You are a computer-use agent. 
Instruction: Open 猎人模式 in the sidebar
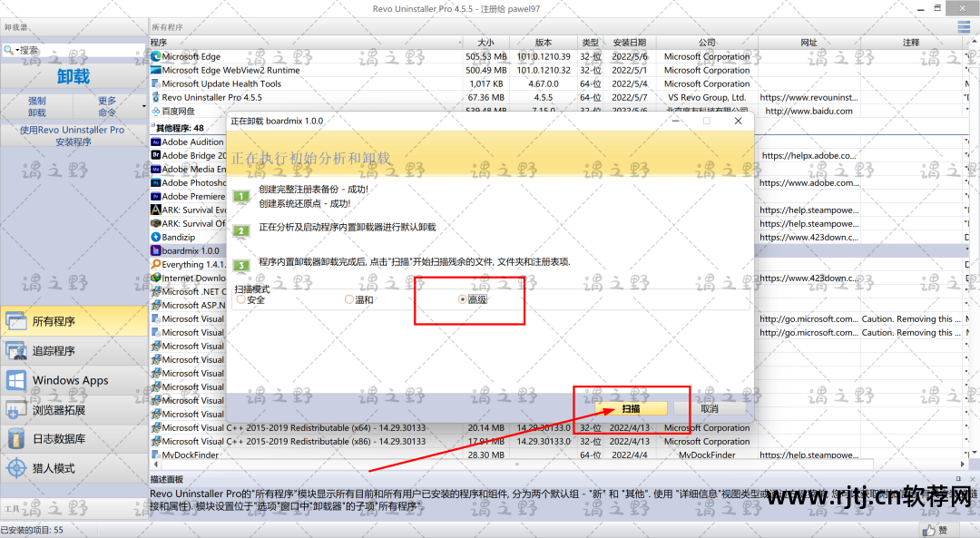point(73,468)
